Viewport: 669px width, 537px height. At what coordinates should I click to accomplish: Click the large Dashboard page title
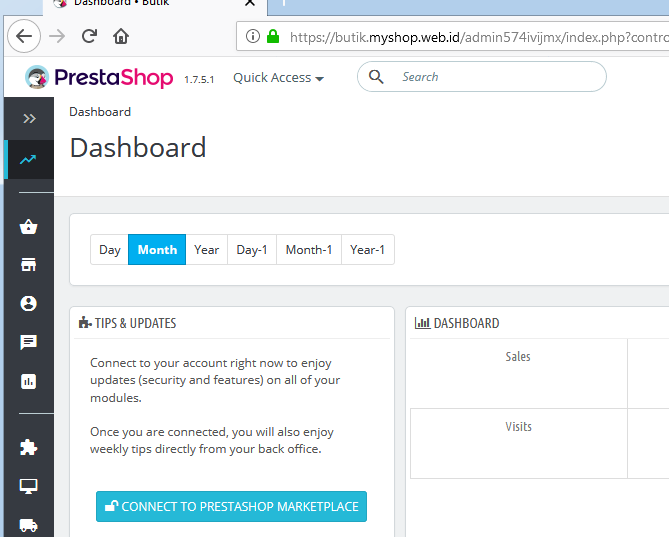(x=138, y=148)
